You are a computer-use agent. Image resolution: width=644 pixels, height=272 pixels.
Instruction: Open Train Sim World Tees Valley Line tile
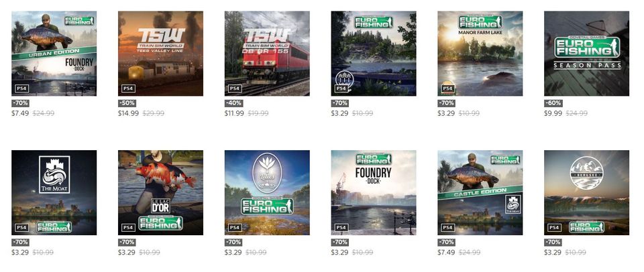pos(160,54)
